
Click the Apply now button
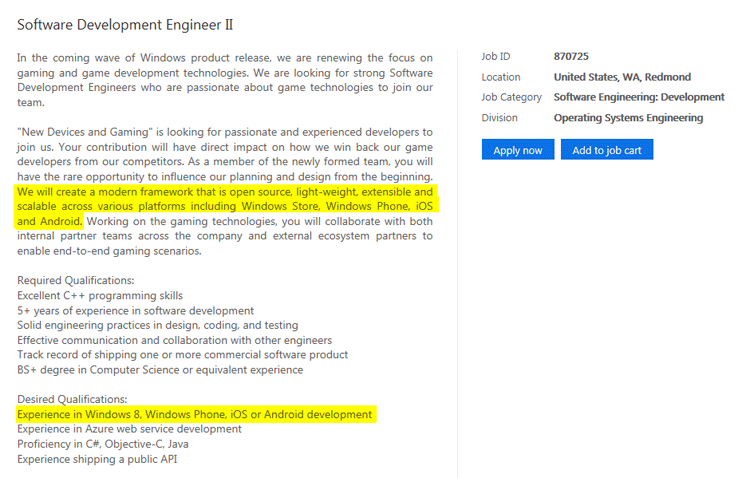tap(517, 150)
